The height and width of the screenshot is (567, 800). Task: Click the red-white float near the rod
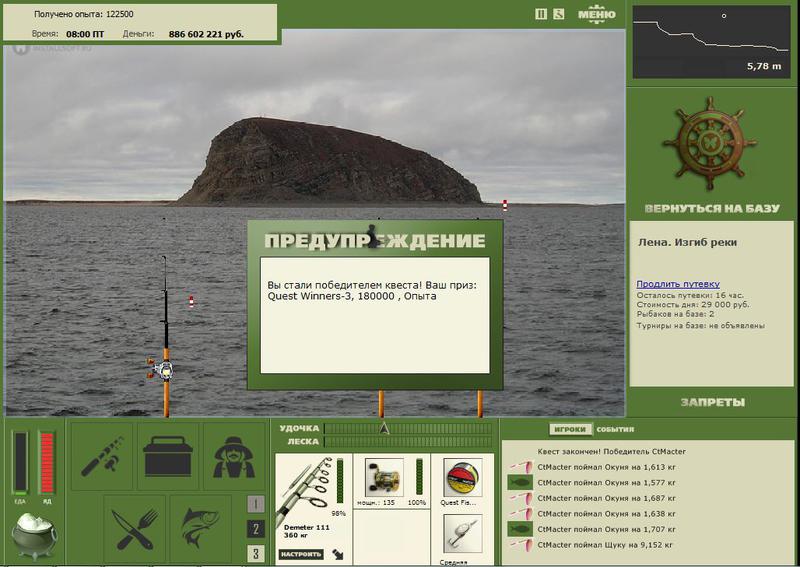[x=191, y=302]
